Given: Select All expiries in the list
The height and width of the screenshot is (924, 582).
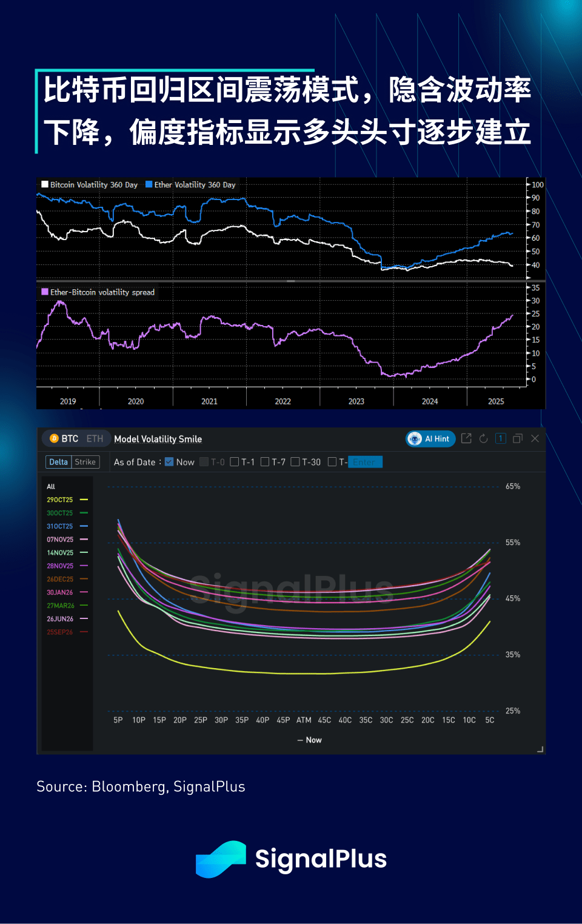Looking at the screenshot, I should pos(51,486).
